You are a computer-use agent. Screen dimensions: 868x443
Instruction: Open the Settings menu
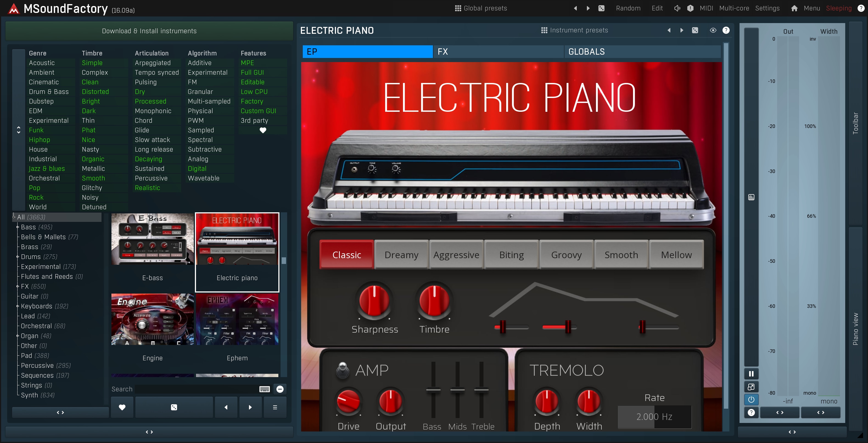coord(767,9)
